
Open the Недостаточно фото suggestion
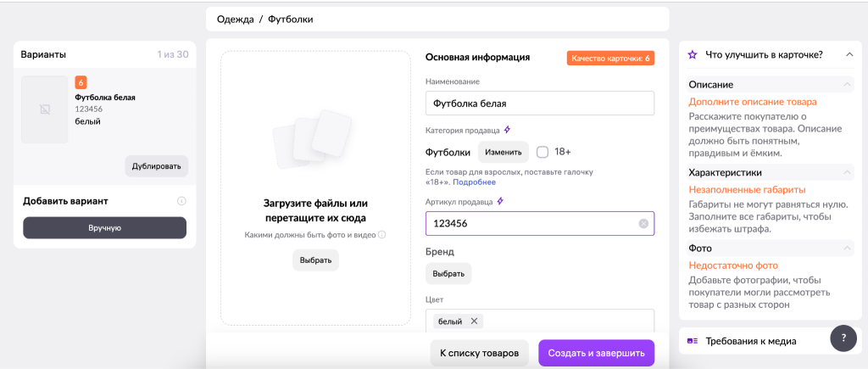tap(733, 266)
